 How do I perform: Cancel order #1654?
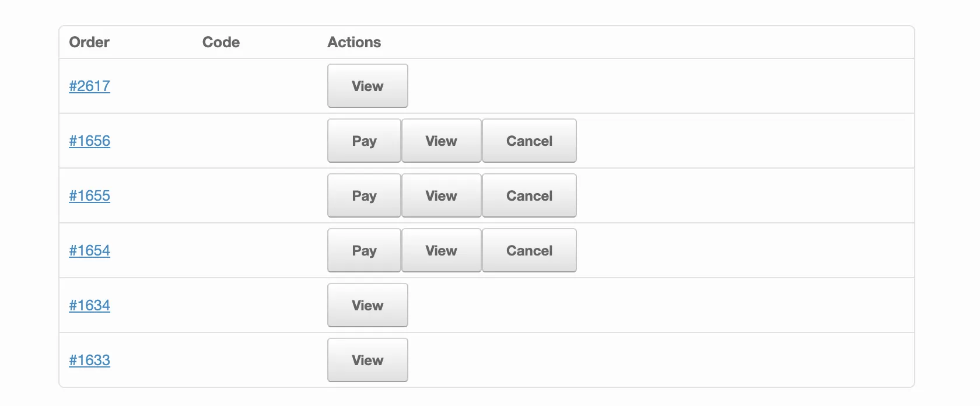pyautogui.click(x=529, y=250)
